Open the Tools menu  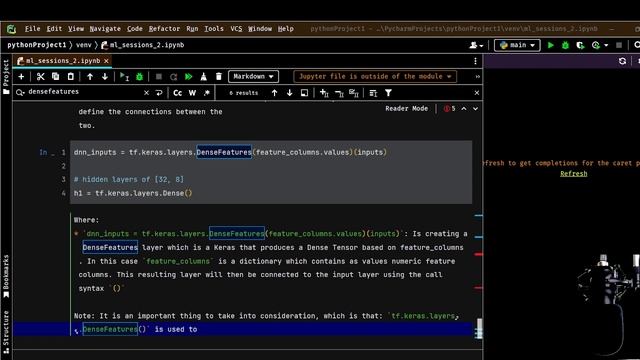214,29
